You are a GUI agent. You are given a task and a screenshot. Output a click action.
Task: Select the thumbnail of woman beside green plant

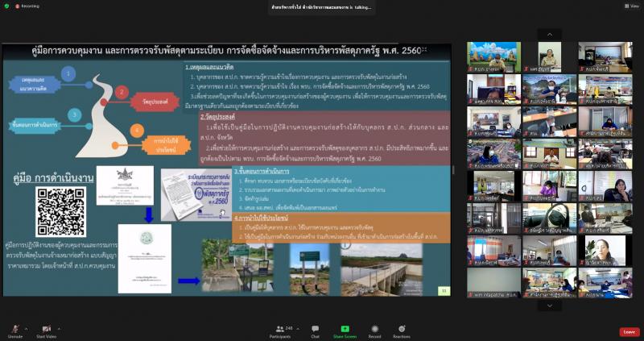pos(605,251)
